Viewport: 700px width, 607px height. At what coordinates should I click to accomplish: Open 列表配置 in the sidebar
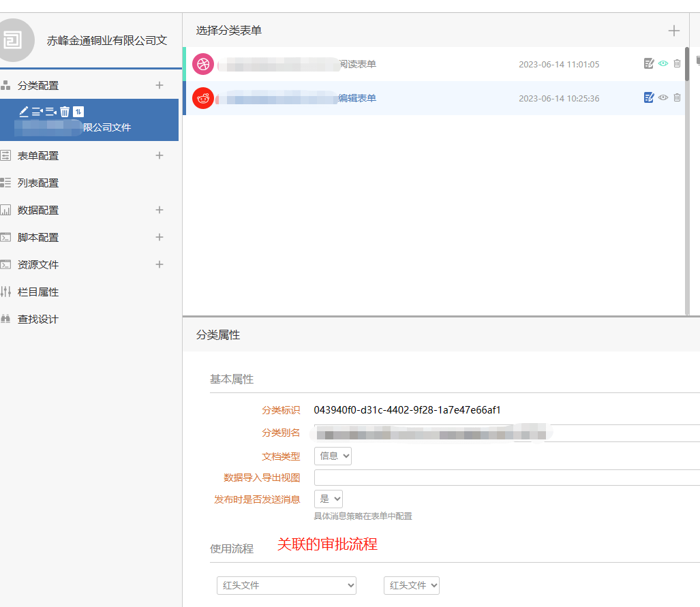tap(38, 183)
